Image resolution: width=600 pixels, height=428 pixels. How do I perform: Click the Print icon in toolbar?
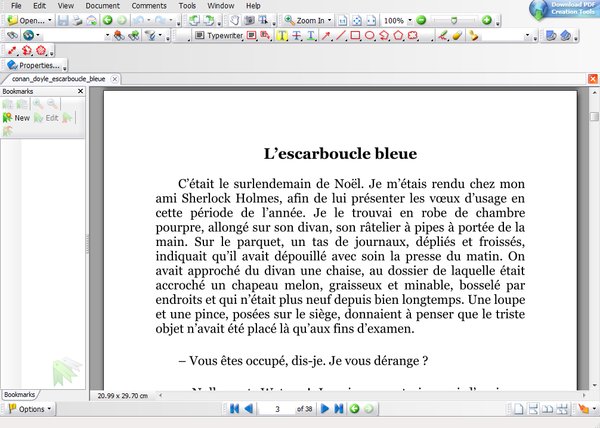pos(77,20)
